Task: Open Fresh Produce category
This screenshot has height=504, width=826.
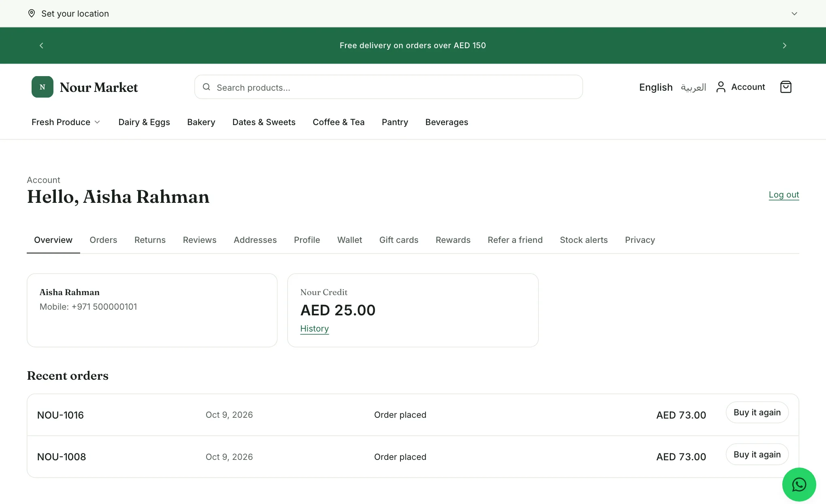Action: [x=61, y=122]
